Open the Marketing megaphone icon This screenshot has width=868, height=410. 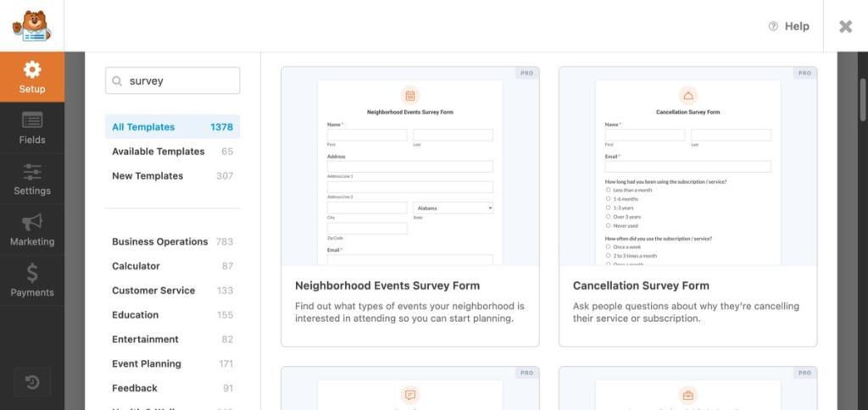click(32, 223)
